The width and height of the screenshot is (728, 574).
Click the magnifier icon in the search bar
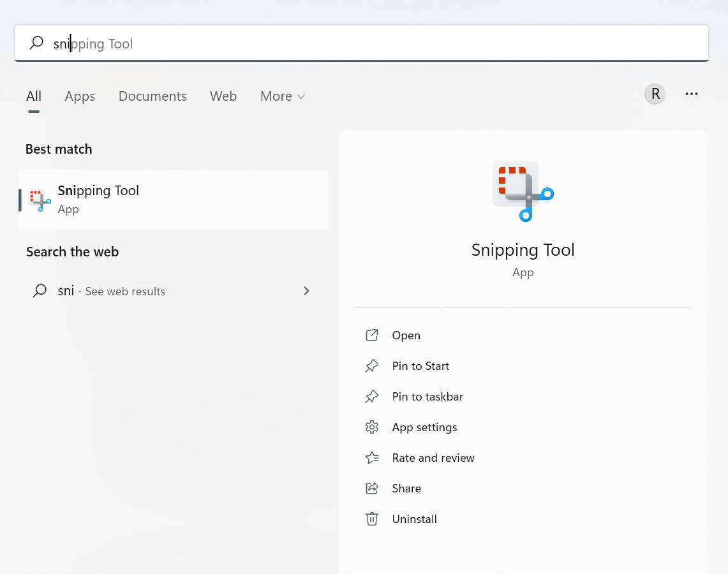(36, 43)
